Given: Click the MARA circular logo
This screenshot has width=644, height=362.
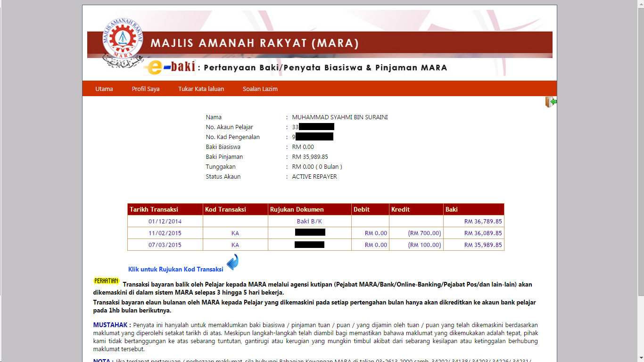Looking at the screenshot, I should click(x=123, y=38).
